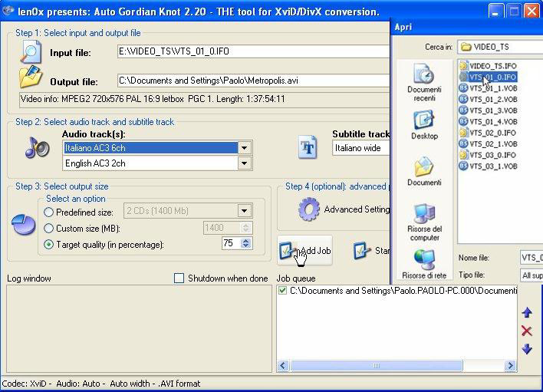Click the output file folder icon
Screen dimensions: 543x392
[x=31, y=79]
